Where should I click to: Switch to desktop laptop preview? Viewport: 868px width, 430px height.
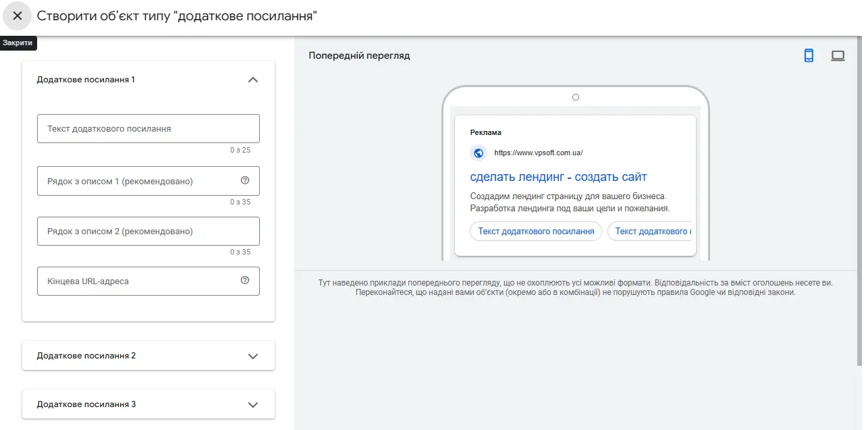(x=838, y=56)
